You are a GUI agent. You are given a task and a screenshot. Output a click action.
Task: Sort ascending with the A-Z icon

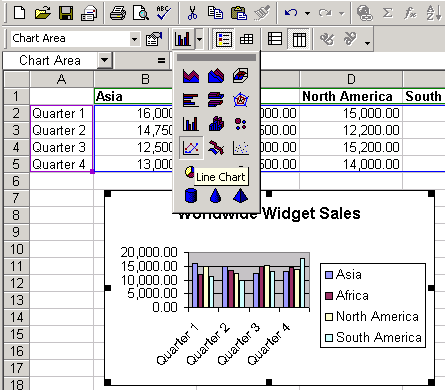[x=434, y=13]
